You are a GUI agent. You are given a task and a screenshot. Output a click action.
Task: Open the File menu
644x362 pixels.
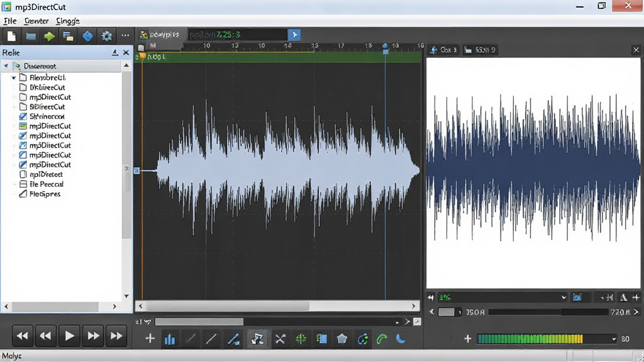point(10,21)
